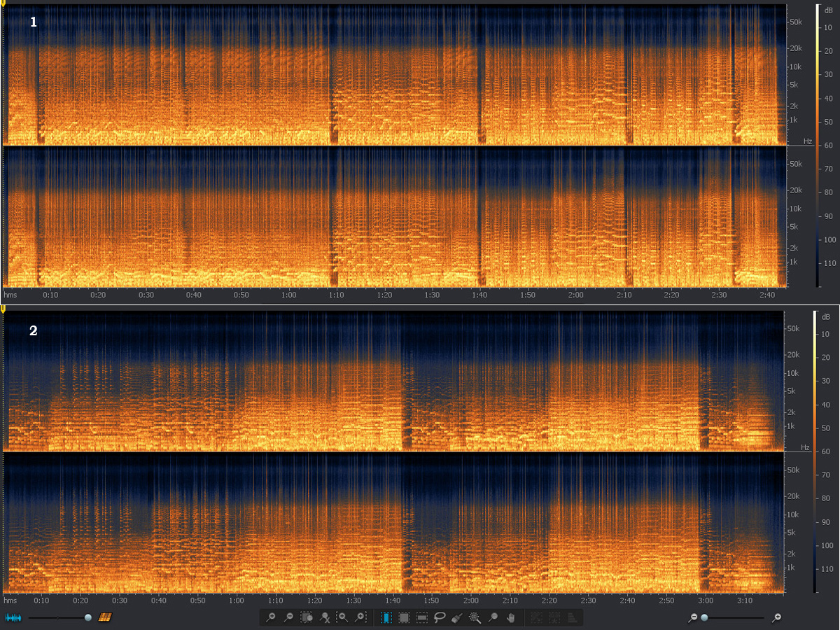Click 2:00 on spectrogram 1 time ruler
This screenshot has width=840, height=630.
pyautogui.click(x=575, y=295)
